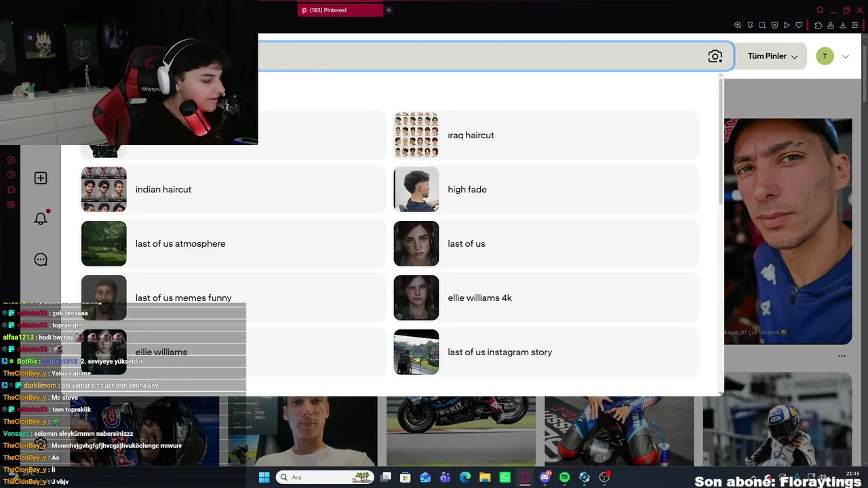Open the T profile avatar
868x488 pixels.
tap(825, 56)
